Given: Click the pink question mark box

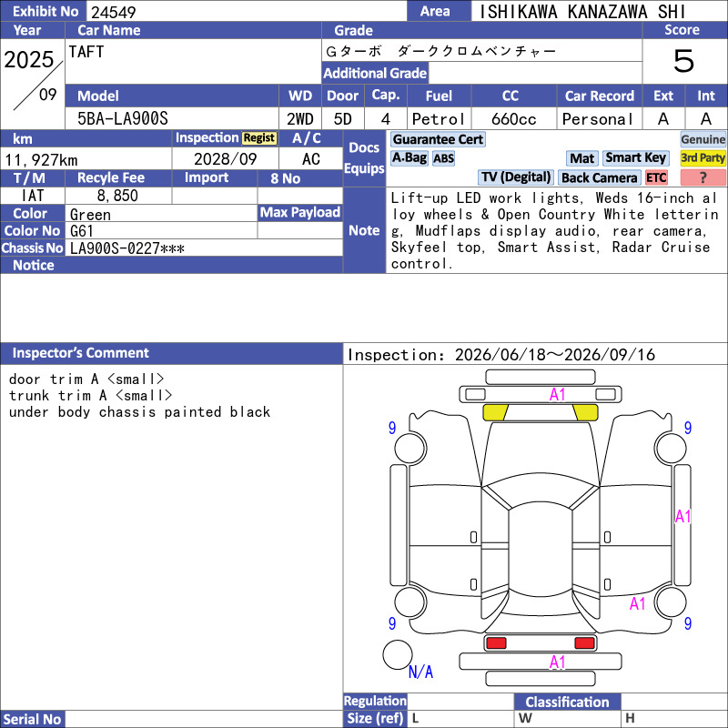Looking at the screenshot, I should point(703,177).
